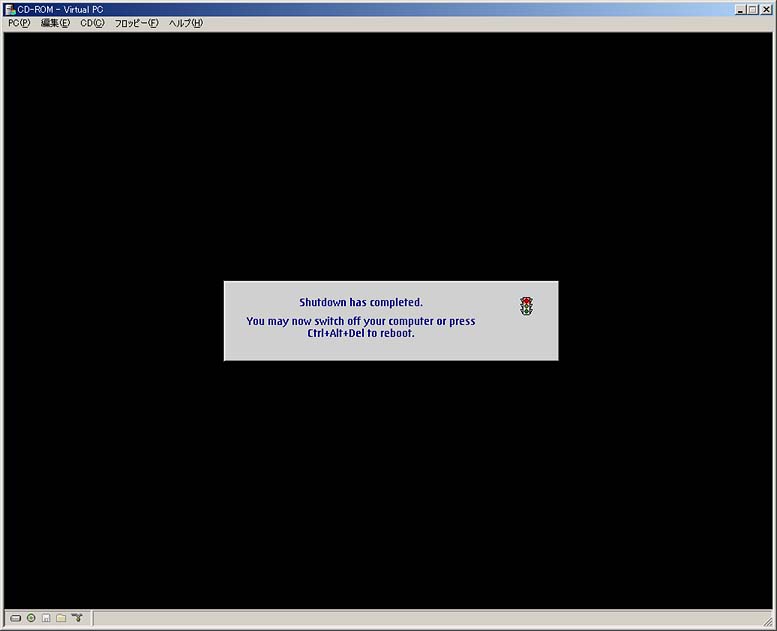Viewport: 777px width, 631px height.
Task: Minimize the Virtual PC window
Action: pos(740,9)
